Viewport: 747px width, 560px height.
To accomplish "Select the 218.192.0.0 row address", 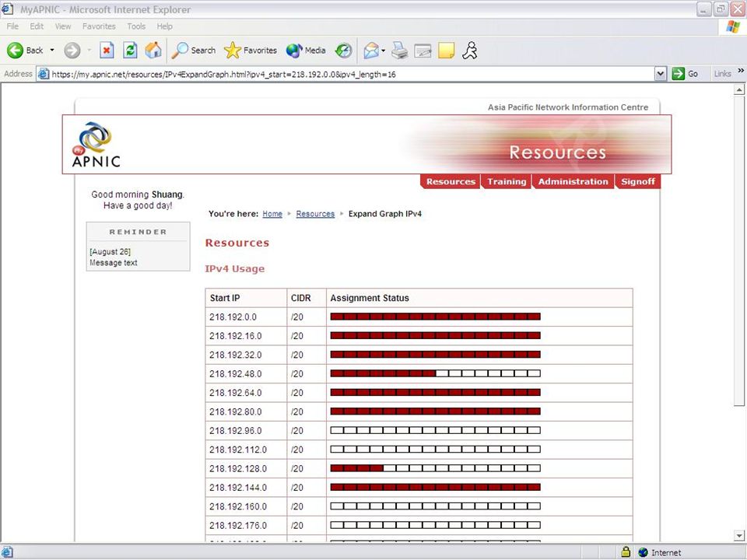I will click(233, 317).
